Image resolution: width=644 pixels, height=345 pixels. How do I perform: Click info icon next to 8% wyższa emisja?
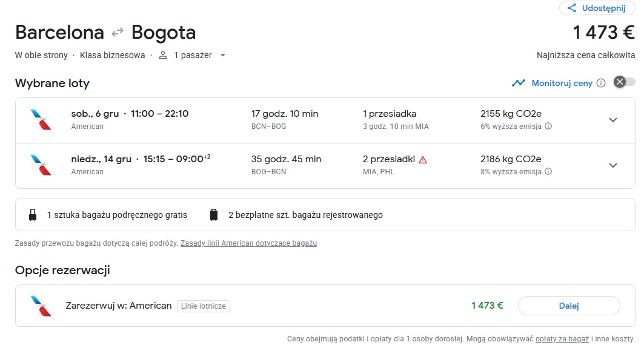(548, 171)
